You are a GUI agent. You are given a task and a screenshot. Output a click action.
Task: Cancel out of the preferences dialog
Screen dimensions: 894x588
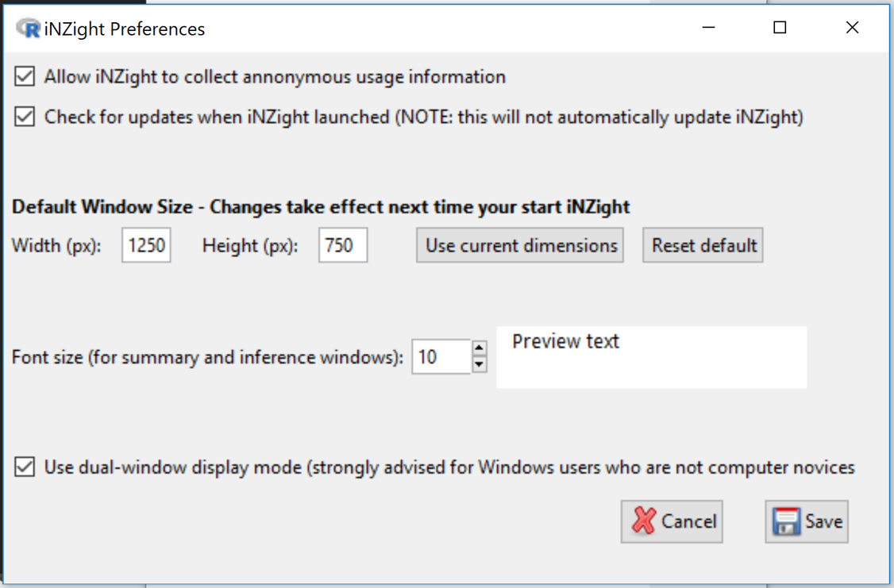tap(672, 521)
